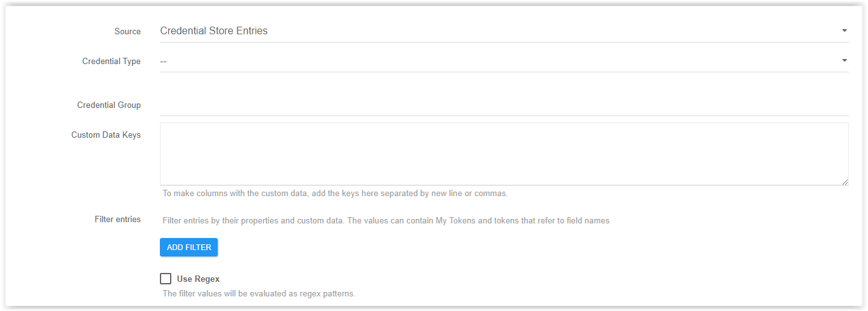Click inside the Custom Data Keys textarea

coord(504,154)
